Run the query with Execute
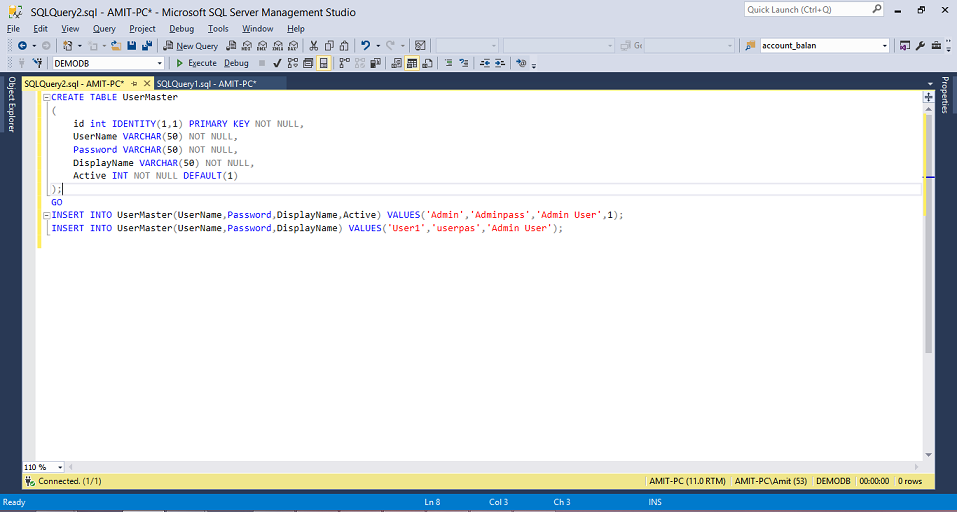Screen dimensions: 957x512 pos(196,63)
